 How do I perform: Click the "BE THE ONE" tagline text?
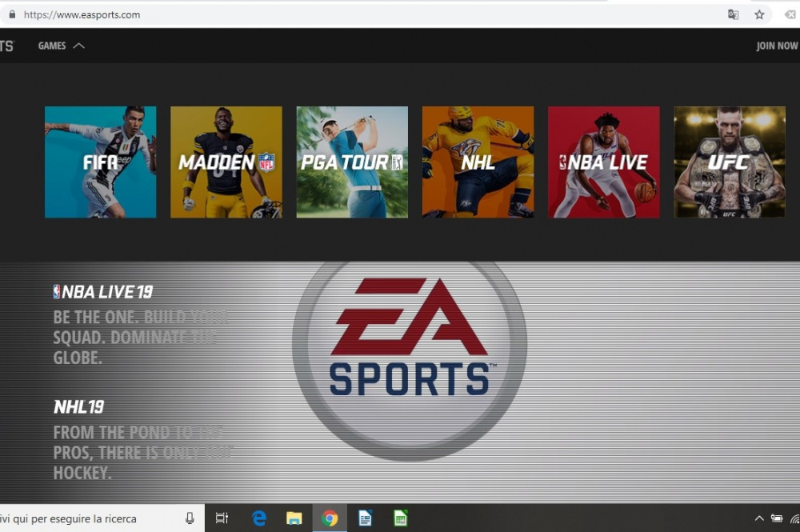point(141,338)
